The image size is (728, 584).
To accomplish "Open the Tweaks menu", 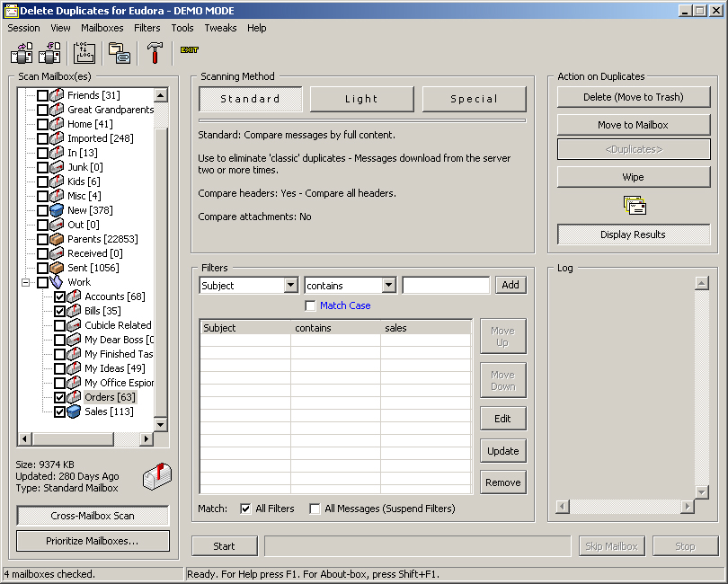I will [220, 28].
